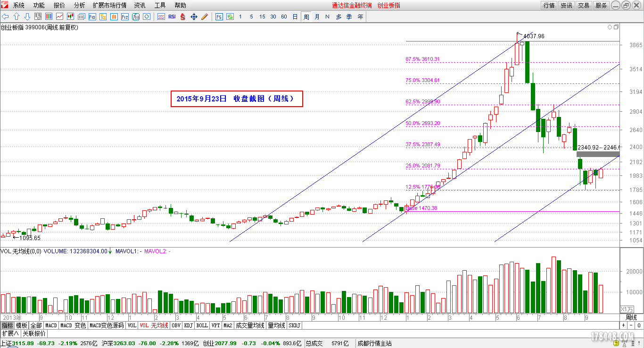Switch to quarterly 季 period
644x348 pixels.
(x=349, y=17)
